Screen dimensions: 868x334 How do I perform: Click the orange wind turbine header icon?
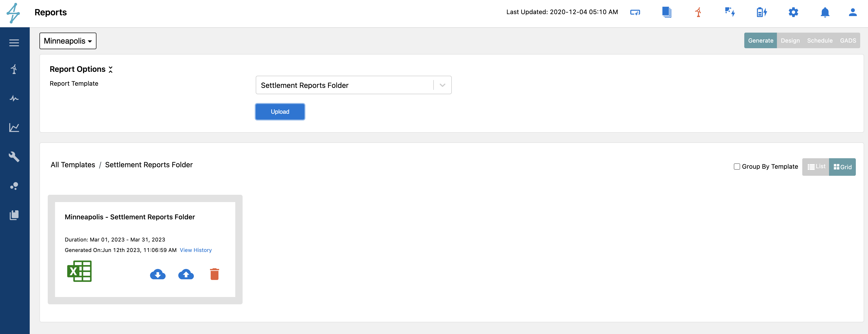[698, 12]
